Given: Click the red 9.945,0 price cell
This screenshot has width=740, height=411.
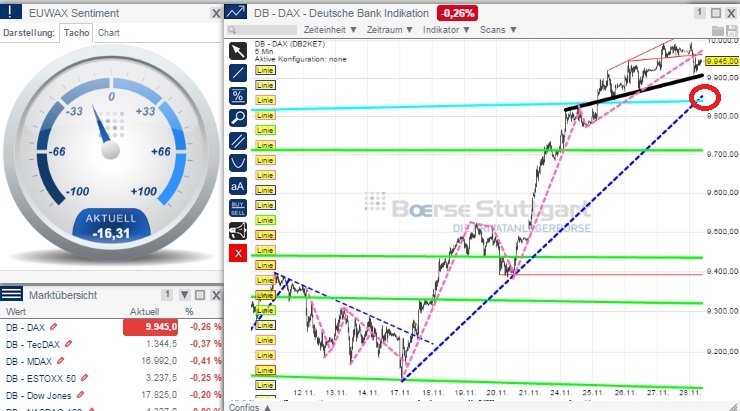Looking at the screenshot, I should point(151,327).
